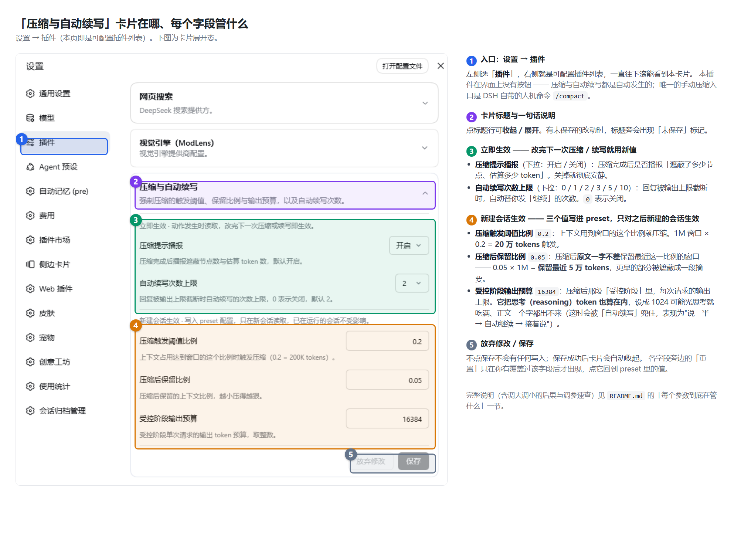Open the 压缩提示播报 开启 dropdown
The height and width of the screenshot is (560, 734).
tap(409, 245)
